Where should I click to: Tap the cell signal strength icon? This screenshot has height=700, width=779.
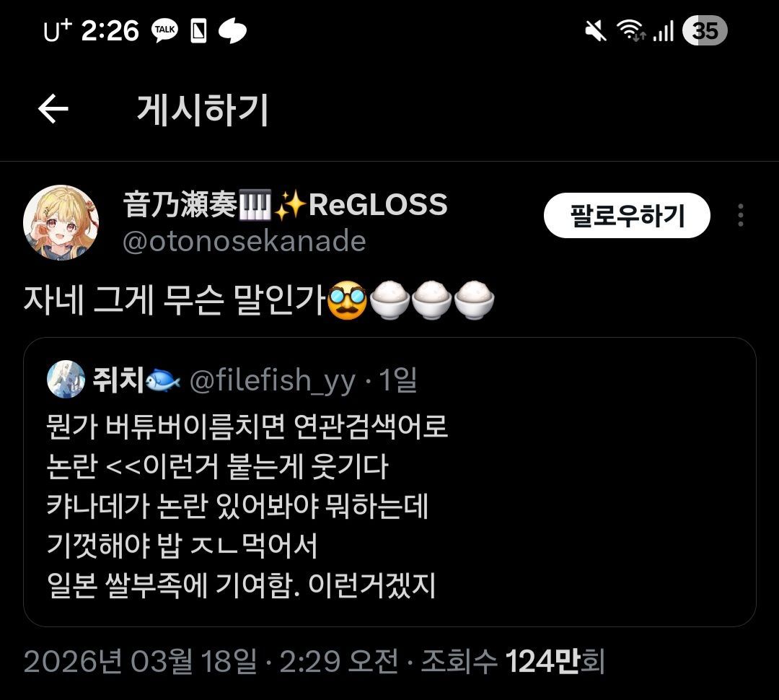pyautogui.click(x=664, y=31)
